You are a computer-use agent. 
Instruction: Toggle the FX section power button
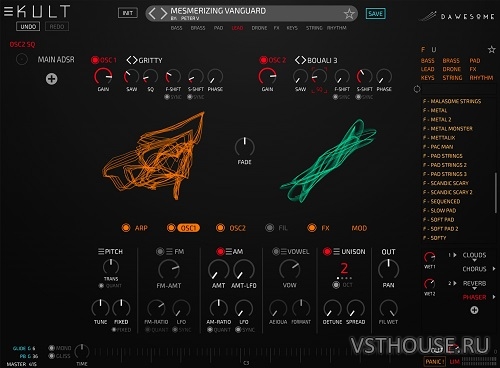click(x=312, y=228)
